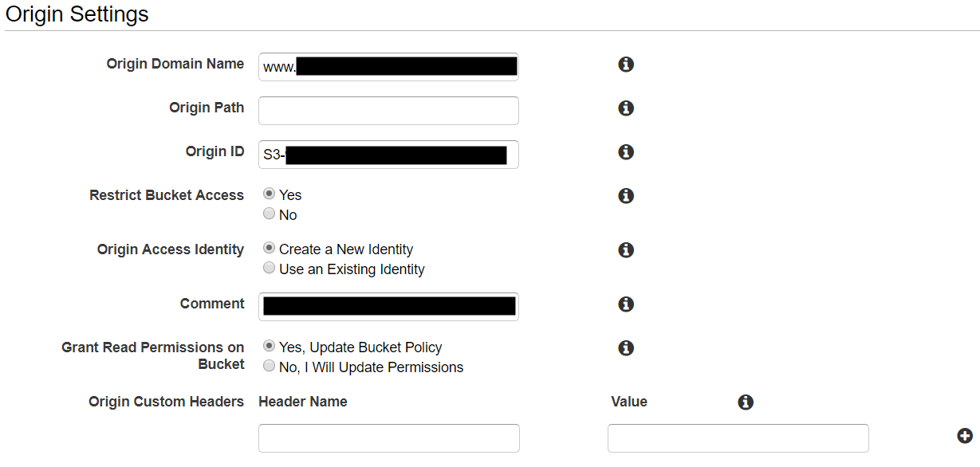Viewport: 980px width, 467px height.
Task: Choose Create a New Identity option
Action: pyautogui.click(x=270, y=249)
